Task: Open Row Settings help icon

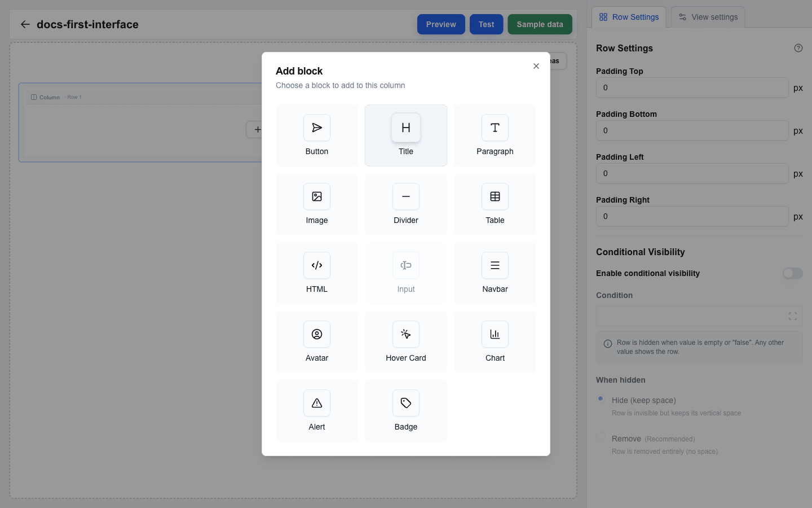Action: click(x=798, y=48)
